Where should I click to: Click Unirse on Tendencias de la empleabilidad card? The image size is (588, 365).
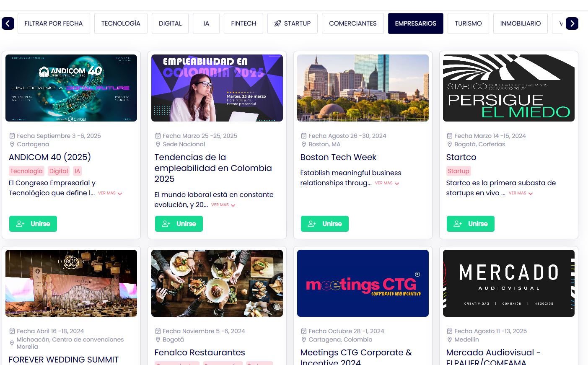179,224
